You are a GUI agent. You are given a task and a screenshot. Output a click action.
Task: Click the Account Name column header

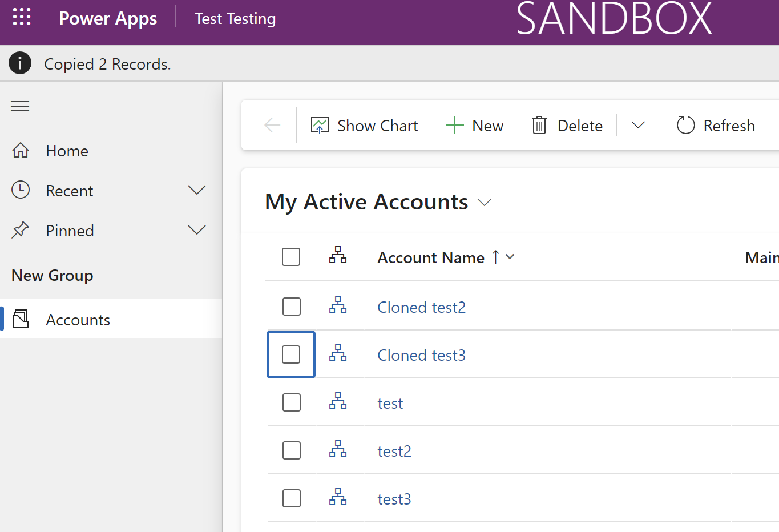431,257
